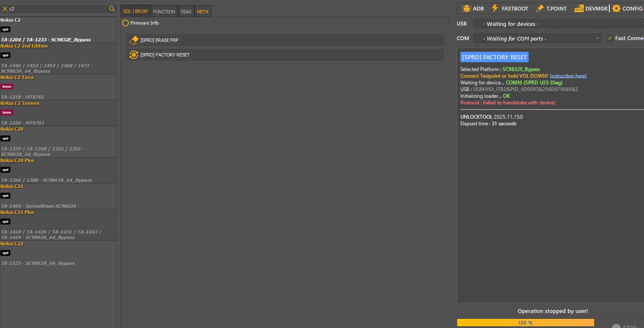Switch to DIAG tab
The width and height of the screenshot is (644, 328).
pyautogui.click(x=186, y=11)
